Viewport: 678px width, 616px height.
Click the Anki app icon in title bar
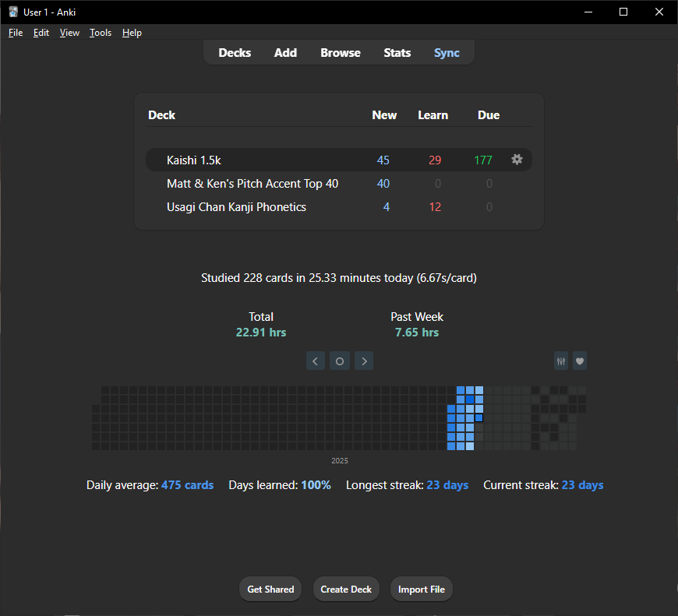tap(13, 12)
